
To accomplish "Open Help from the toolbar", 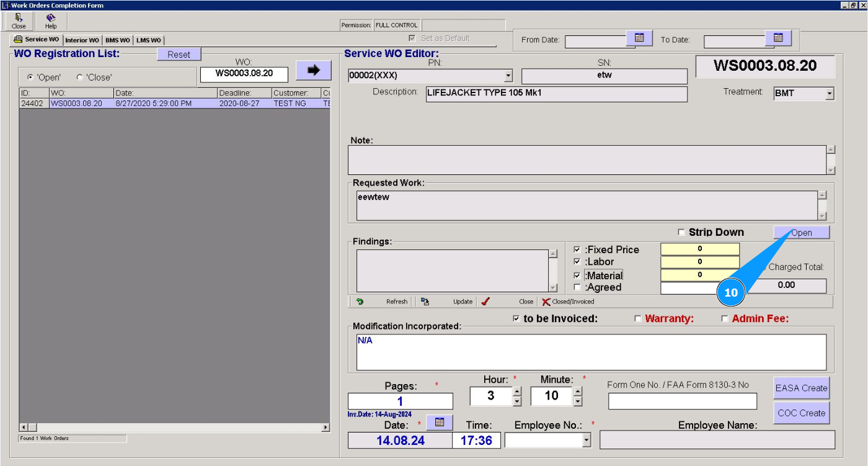I will tap(51, 18).
